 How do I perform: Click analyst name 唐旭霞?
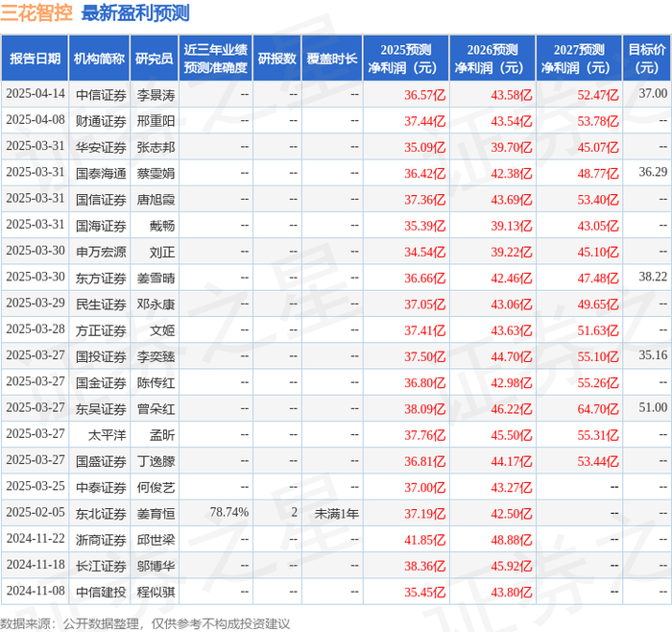(x=156, y=200)
